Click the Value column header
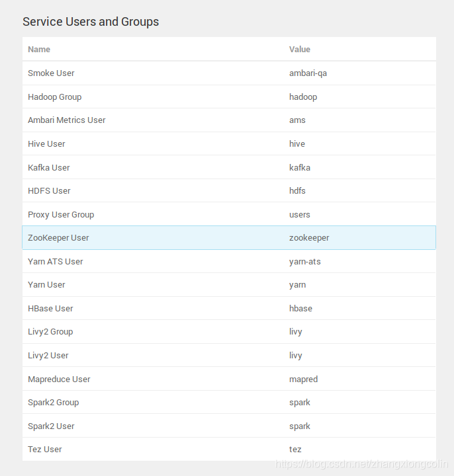 (300, 50)
